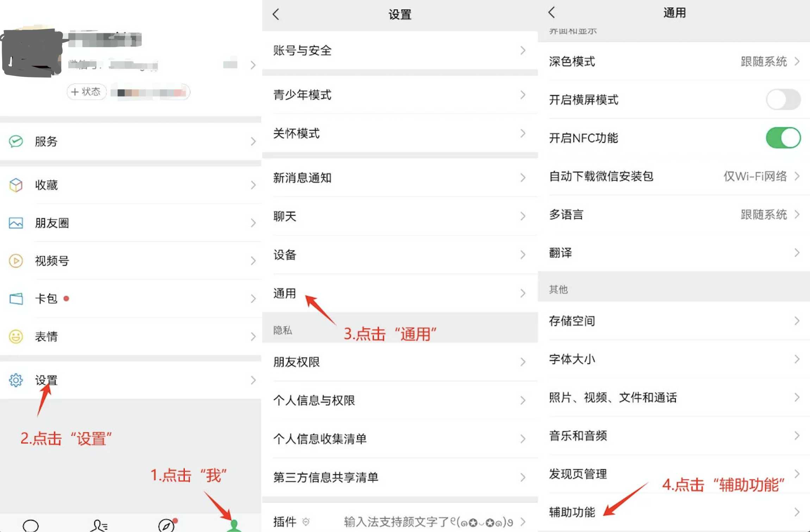Open 深色模式 跟随系统 option
The image size is (810, 532).
pyautogui.click(x=674, y=62)
